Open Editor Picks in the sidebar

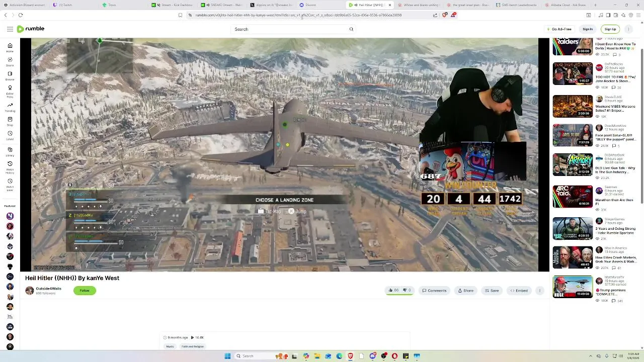click(x=10, y=91)
